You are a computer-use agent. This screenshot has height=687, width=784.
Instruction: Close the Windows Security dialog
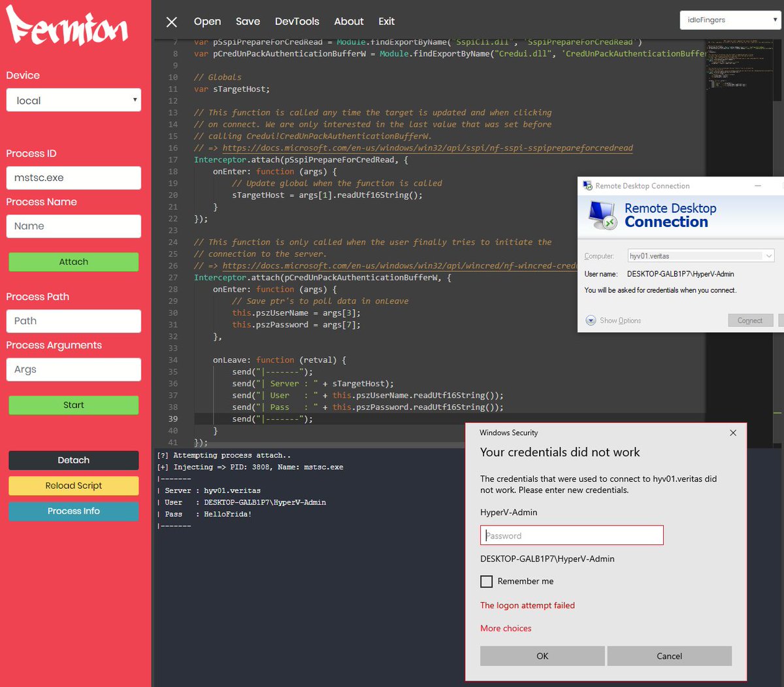pyautogui.click(x=733, y=433)
